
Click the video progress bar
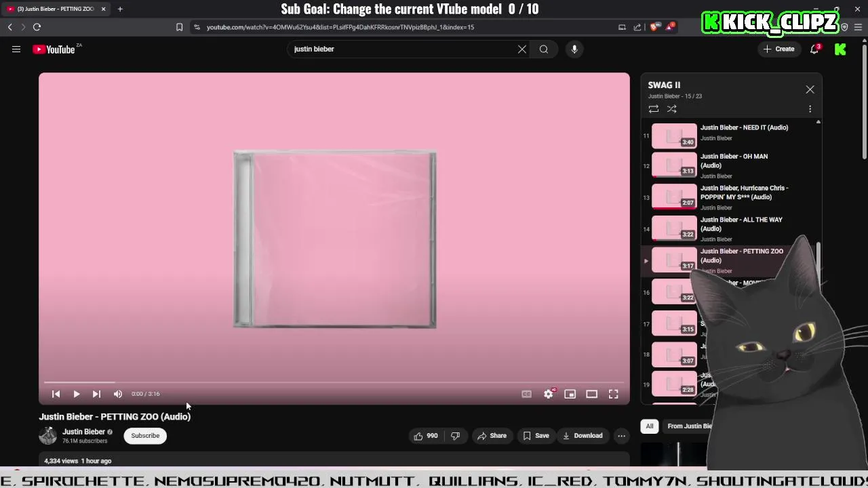(x=334, y=382)
